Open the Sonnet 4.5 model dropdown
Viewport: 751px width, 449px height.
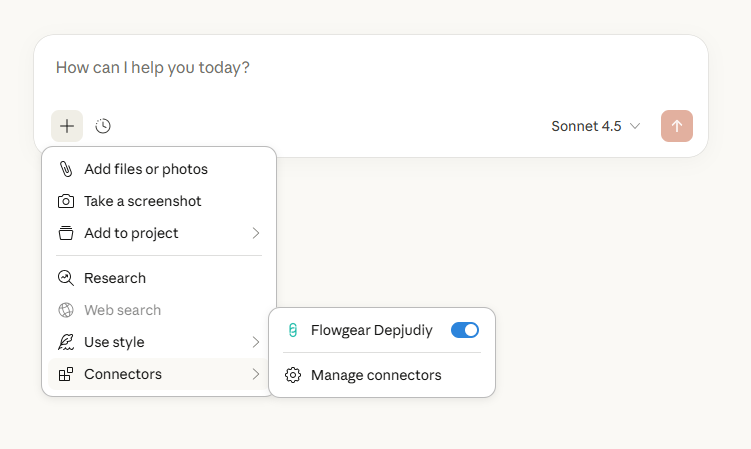[595, 126]
